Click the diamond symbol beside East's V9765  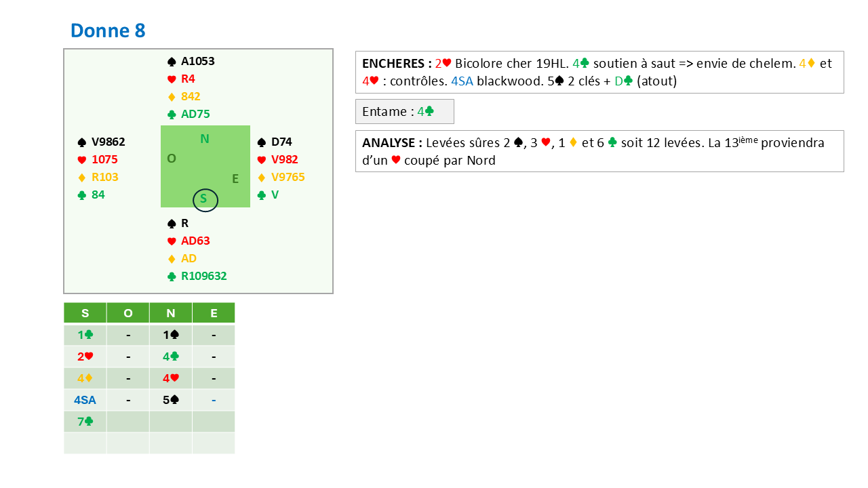[x=262, y=178]
